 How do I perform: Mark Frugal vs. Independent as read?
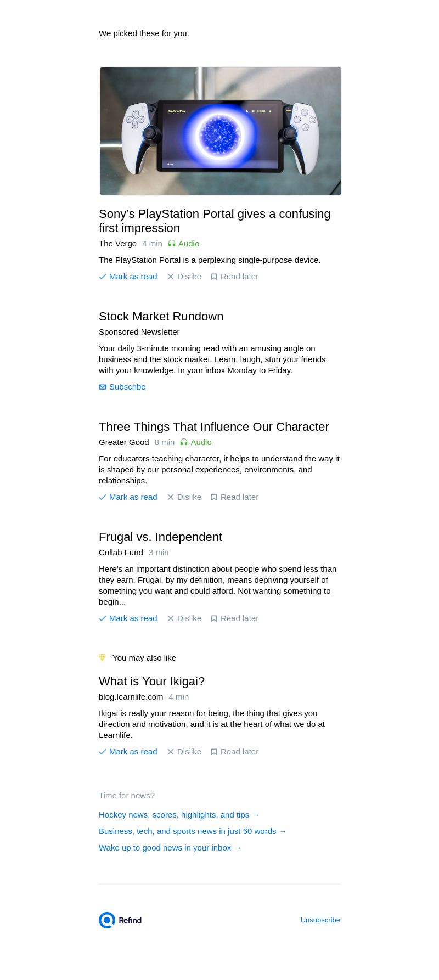[128, 618]
